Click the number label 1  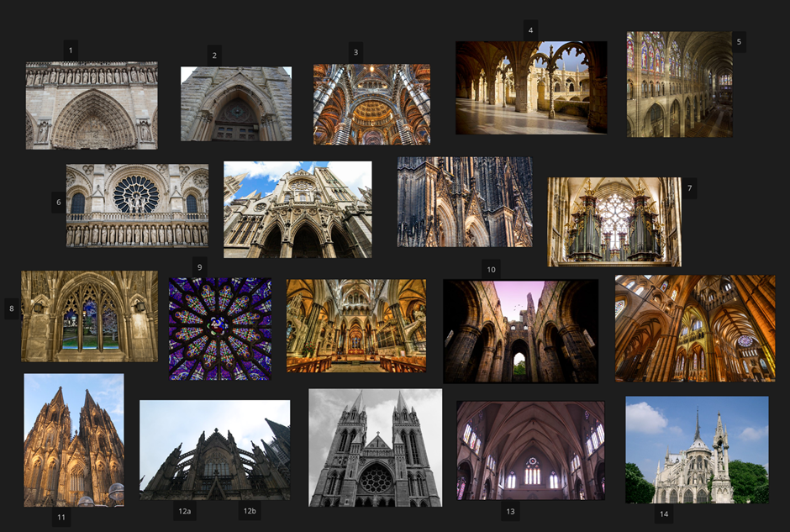(71, 50)
